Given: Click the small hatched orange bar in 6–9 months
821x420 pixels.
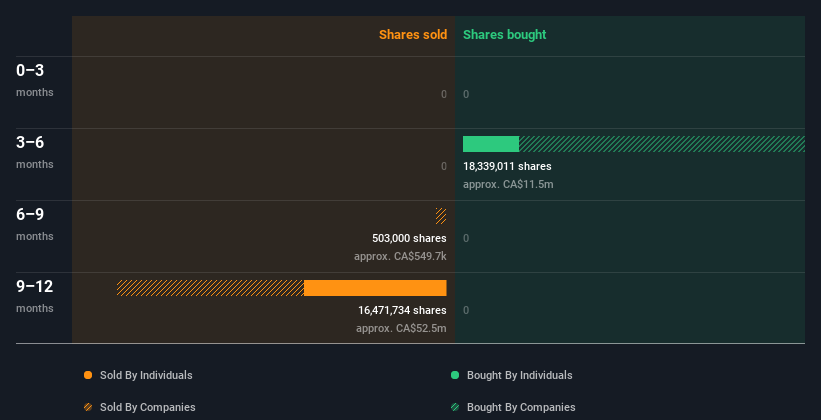Looking at the screenshot, I should 441,216.
